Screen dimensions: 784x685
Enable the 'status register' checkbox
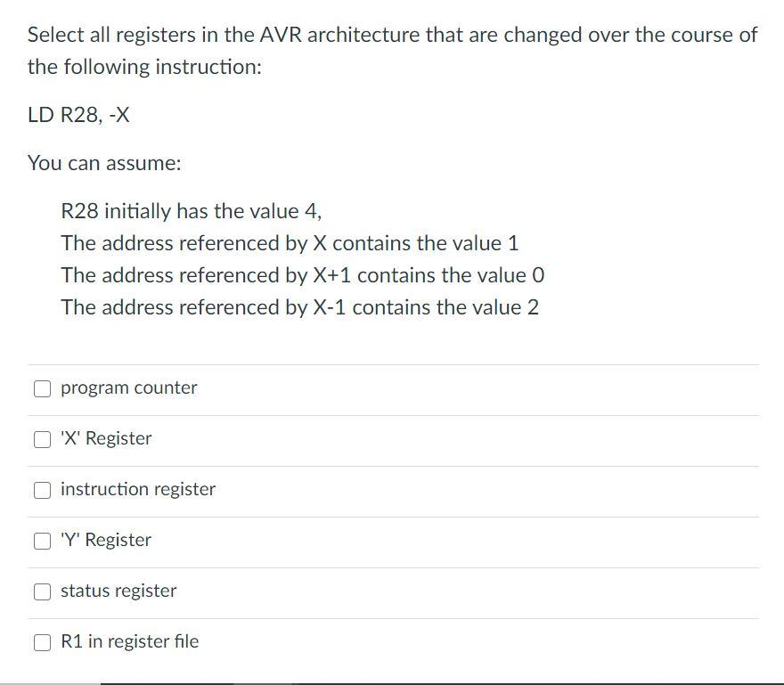(x=41, y=591)
